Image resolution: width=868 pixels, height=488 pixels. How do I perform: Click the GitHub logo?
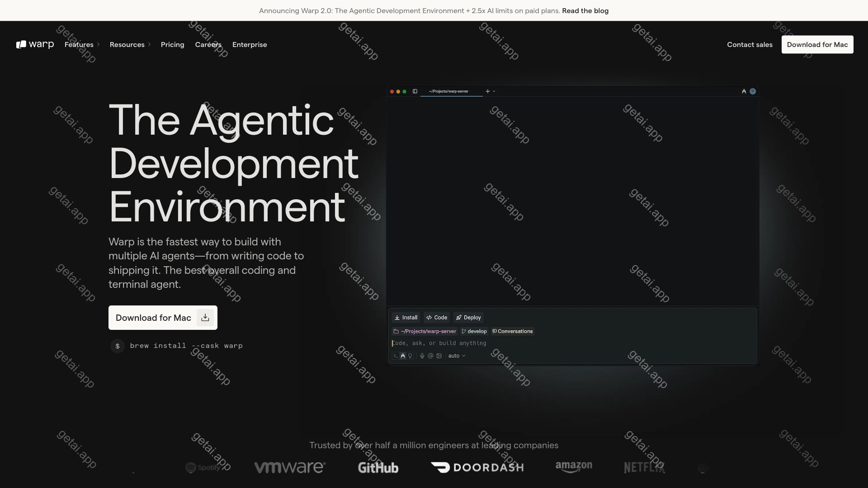(x=378, y=468)
